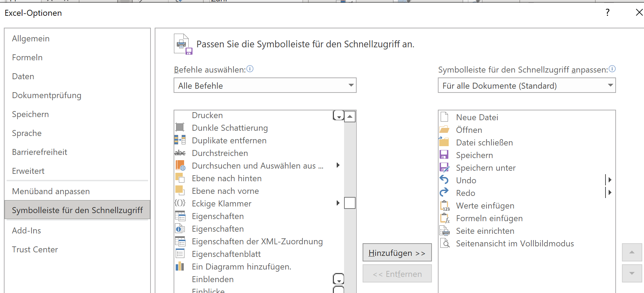Viewport: 644px width, 293px height.
Task: Click the command list scrollbar thumb
Action: click(350, 203)
